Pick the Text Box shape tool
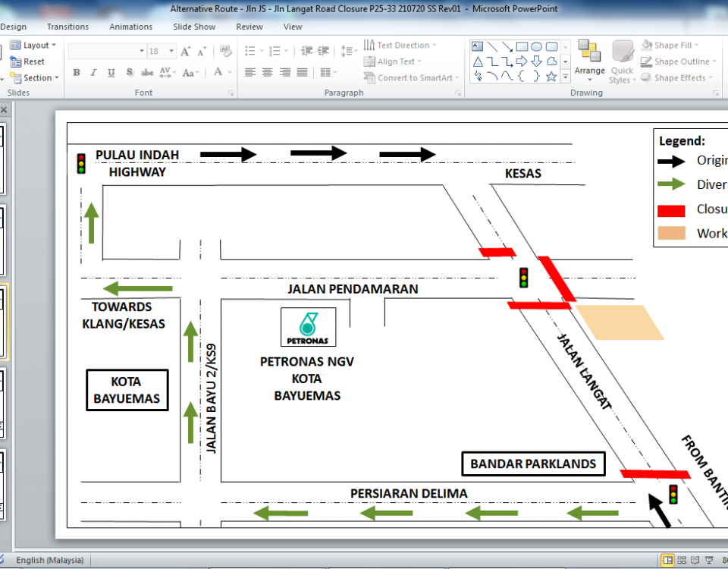 (478, 47)
